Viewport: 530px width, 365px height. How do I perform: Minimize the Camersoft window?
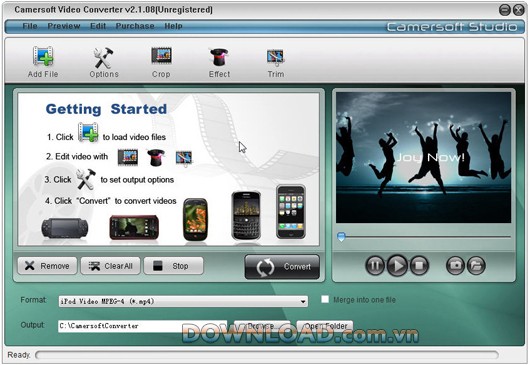(505, 10)
